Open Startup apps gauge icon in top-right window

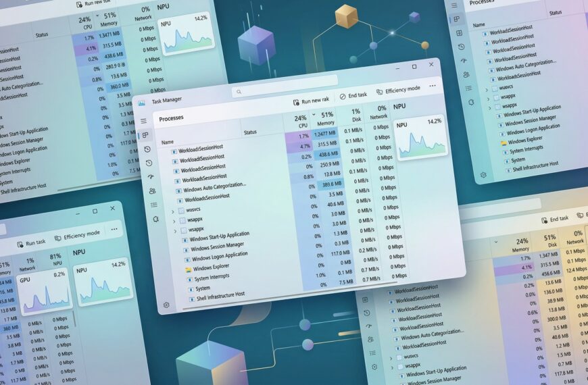pyautogui.click(x=464, y=61)
